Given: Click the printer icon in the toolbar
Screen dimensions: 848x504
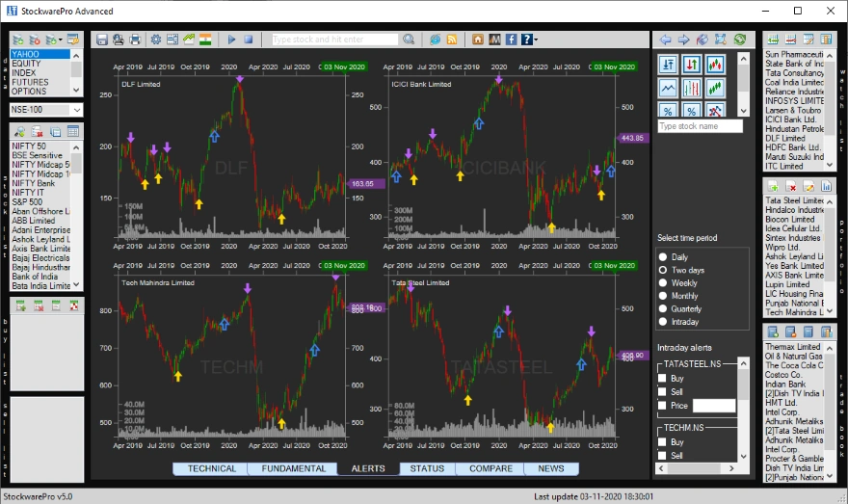Looking at the screenshot, I should click(136, 40).
